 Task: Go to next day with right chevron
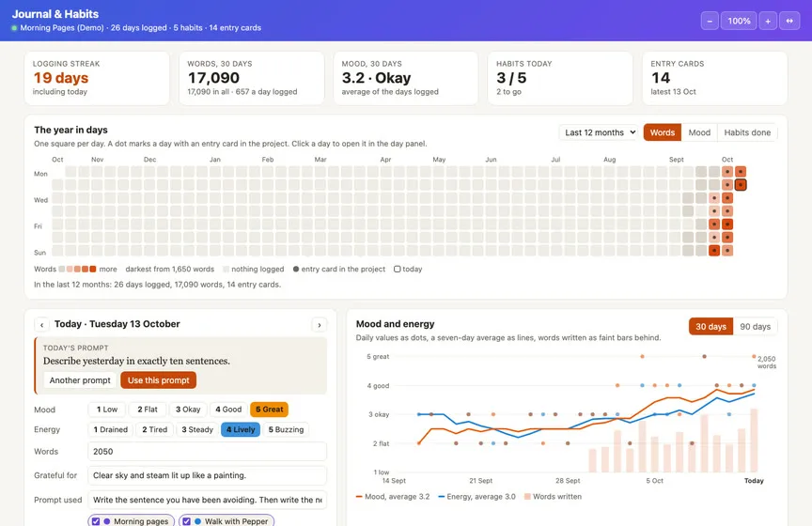pyautogui.click(x=319, y=325)
